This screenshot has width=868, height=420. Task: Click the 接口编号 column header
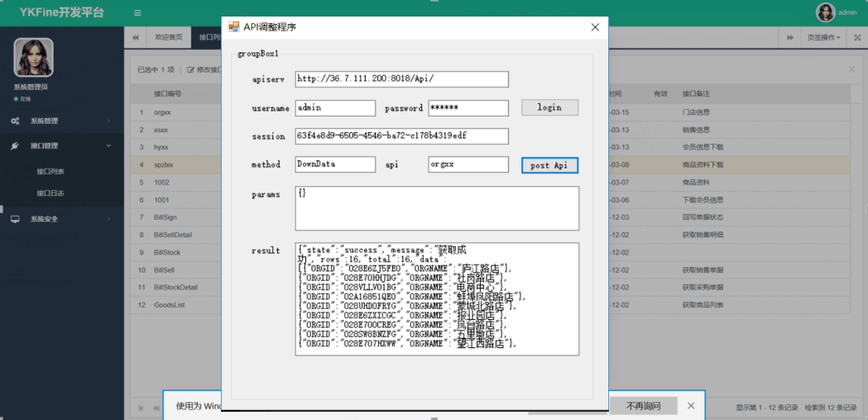pos(168,94)
